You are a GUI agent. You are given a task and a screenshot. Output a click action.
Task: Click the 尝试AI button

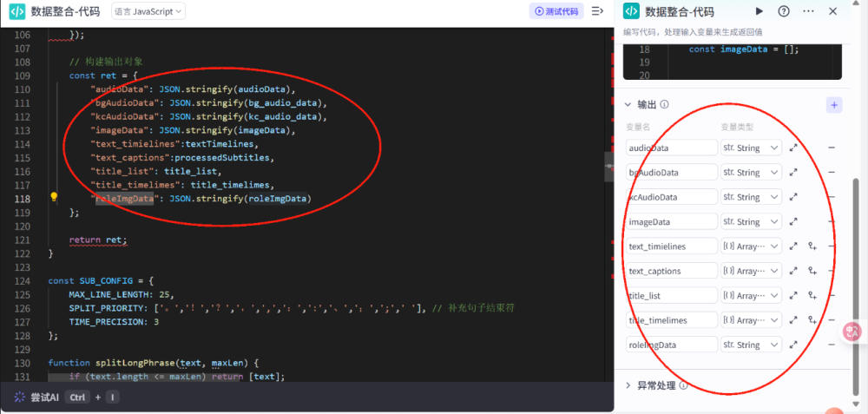[45, 398]
